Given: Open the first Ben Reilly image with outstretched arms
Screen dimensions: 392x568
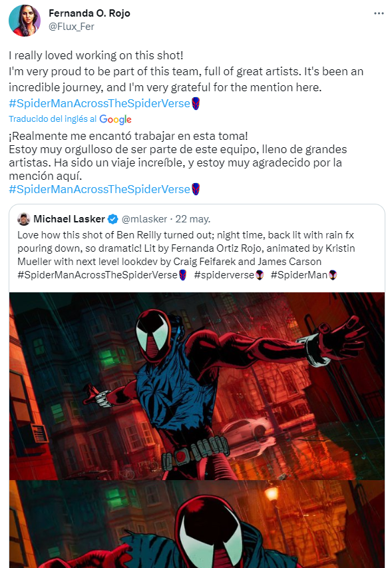Looking at the screenshot, I should (x=197, y=386).
